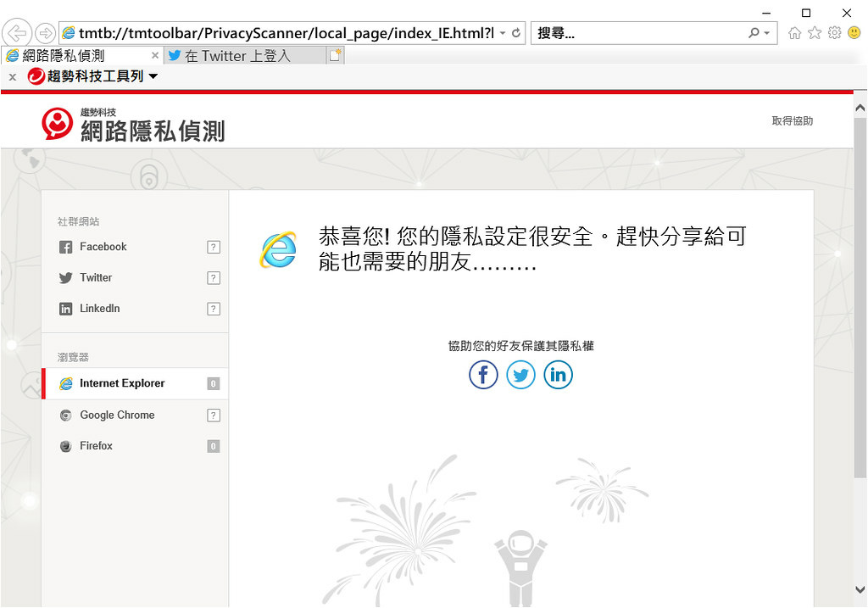Go back with the browser back arrow
This screenshot has height=608, width=868.
[17, 33]
